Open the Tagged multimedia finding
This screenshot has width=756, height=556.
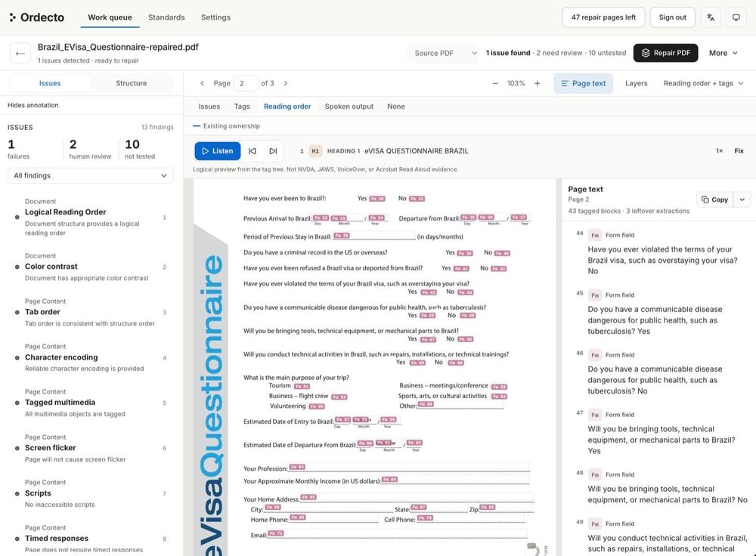tap(91, 403)
